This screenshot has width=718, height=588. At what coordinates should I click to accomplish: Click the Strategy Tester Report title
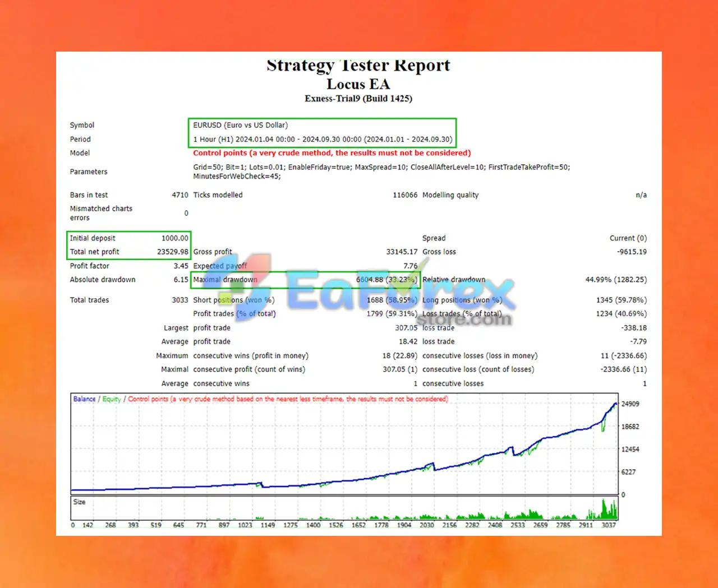coord(358,66)
